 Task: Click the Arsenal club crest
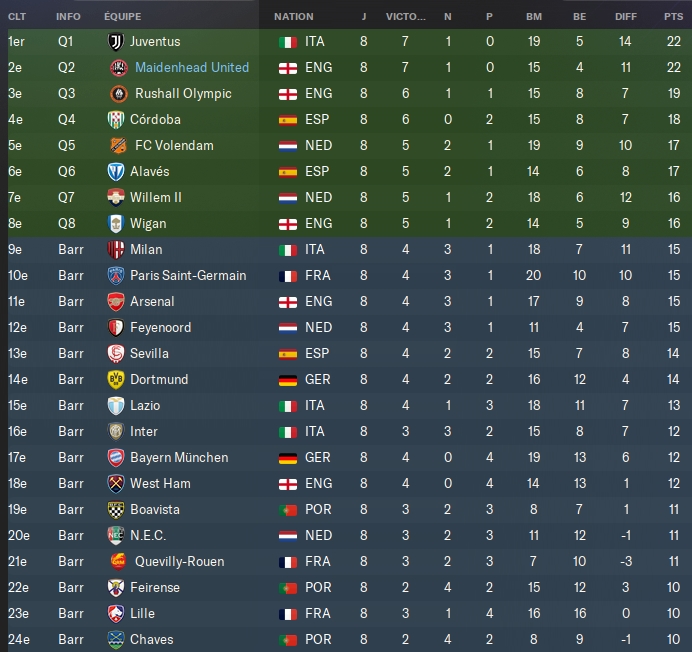click(117, 302)
